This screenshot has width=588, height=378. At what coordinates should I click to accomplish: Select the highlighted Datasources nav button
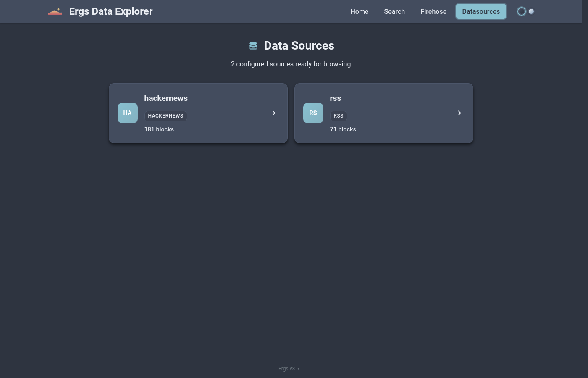point(481,12)
